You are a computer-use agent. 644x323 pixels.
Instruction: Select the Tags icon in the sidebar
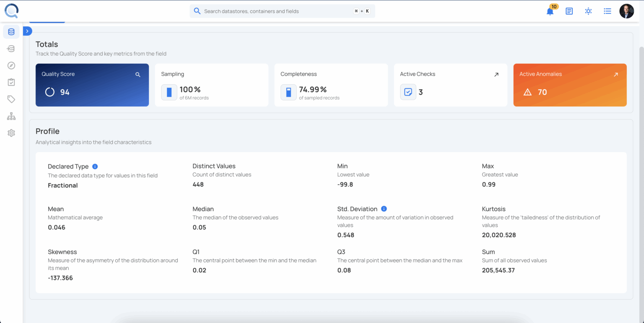click(x=11, y=99)
